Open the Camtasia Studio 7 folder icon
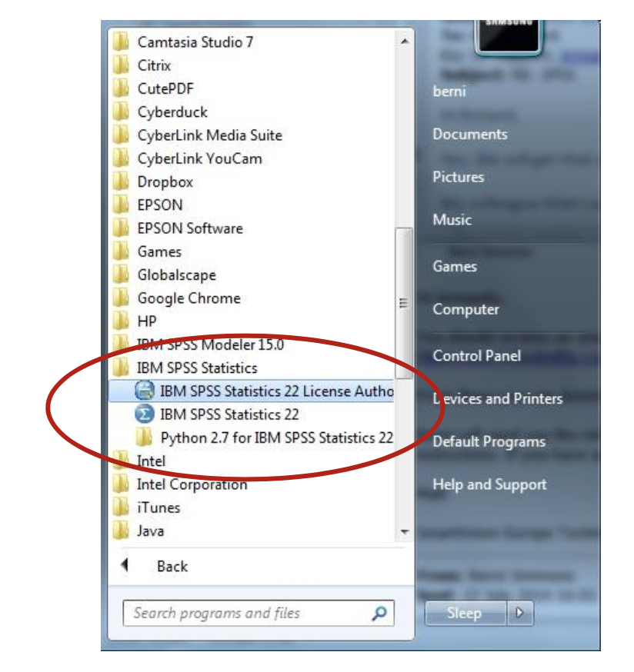The image size is (634, 672). (x=122, y=42)
